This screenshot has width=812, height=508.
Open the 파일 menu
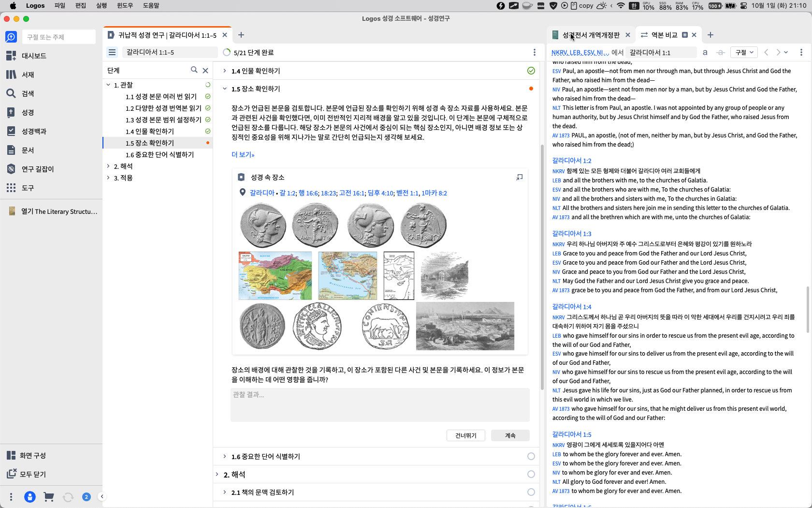[60, 5]
